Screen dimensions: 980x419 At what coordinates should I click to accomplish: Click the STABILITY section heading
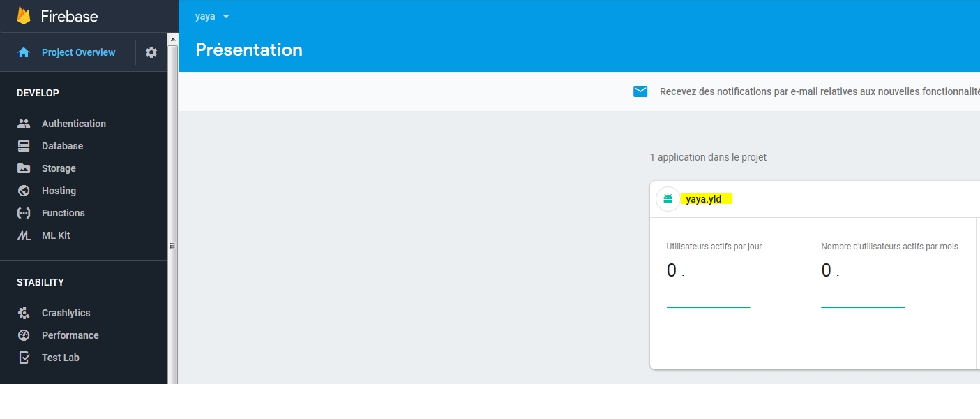pos(40,282)
